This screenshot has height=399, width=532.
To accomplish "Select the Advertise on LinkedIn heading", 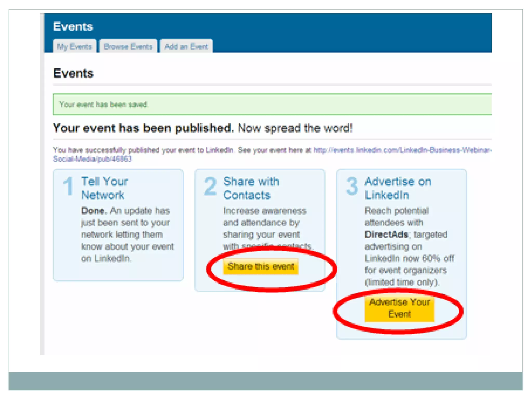I will tap(398, 188).
